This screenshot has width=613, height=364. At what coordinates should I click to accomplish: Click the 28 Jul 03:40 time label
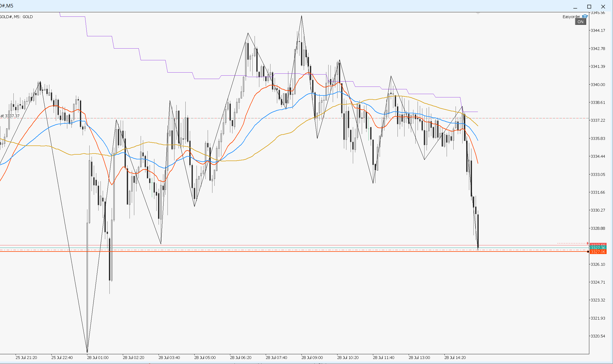[169, 358]
